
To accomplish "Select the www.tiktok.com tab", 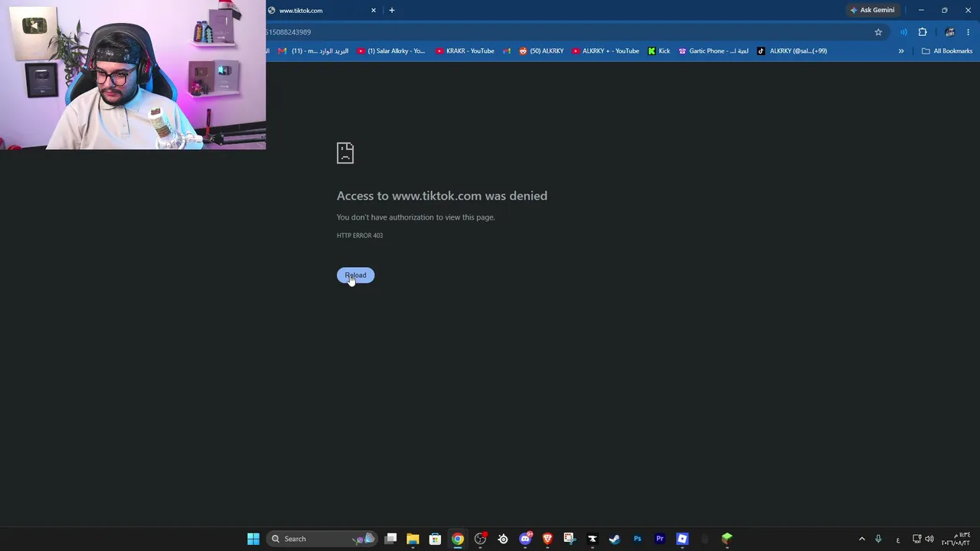I will [322, 10].
